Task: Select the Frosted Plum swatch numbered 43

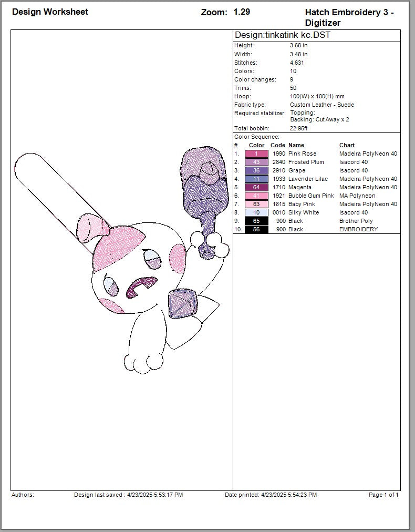Action: pyautogui.click(x=256, y=162)
